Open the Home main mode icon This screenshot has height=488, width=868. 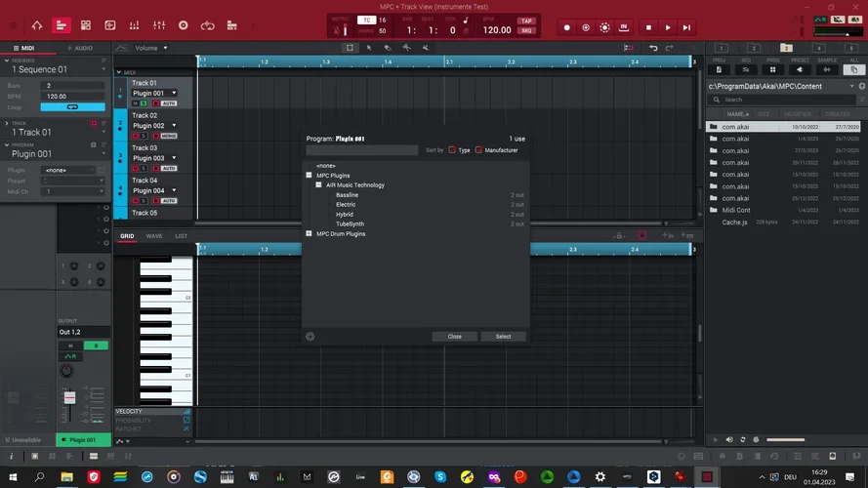(37, 25)
